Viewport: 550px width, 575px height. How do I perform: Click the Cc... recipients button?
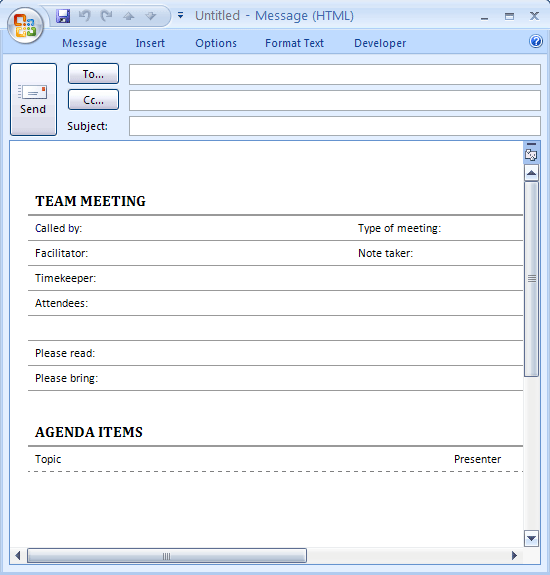pyautogui.click(x=94, y=100)
